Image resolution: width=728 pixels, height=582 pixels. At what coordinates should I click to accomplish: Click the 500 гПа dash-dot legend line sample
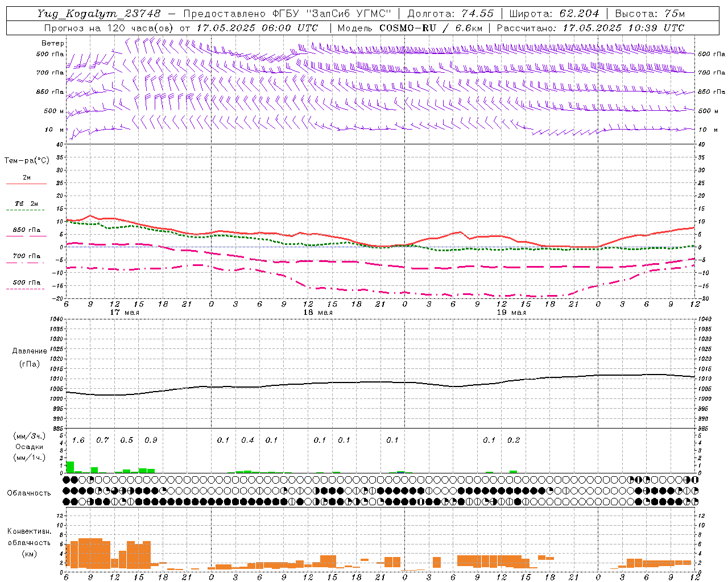pyautogui.click(x=26, y=289)
